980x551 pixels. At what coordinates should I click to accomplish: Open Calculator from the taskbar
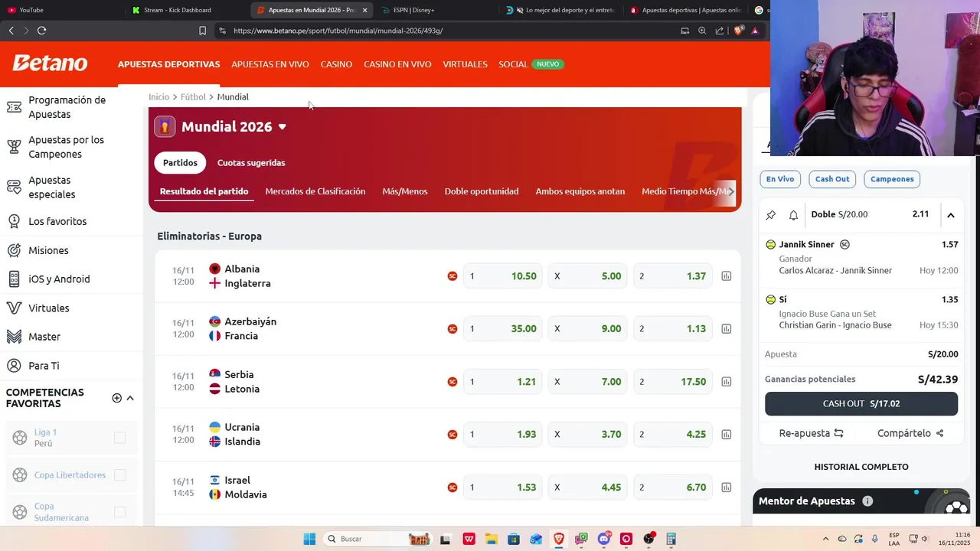(x=671, y=539)
